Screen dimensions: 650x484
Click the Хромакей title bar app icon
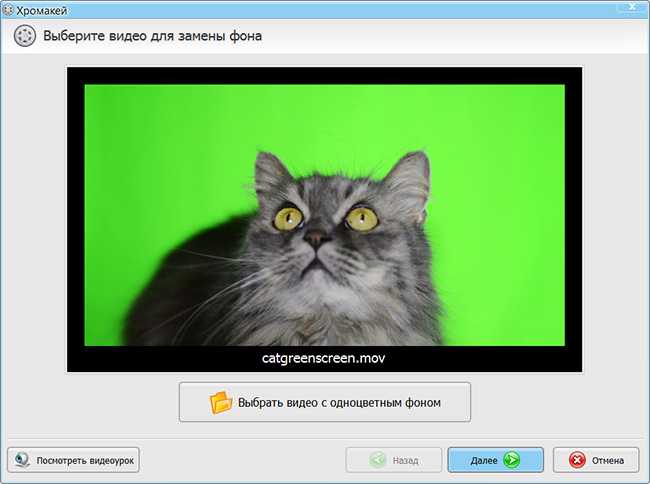coord(8,10)
